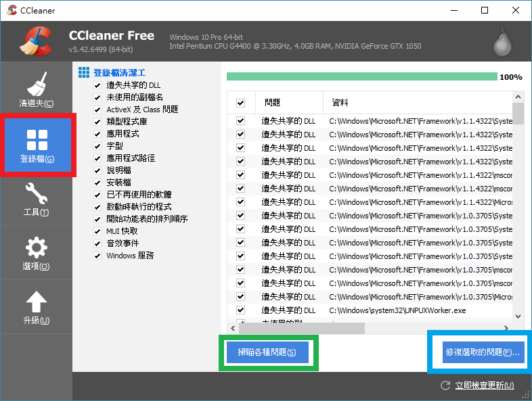The image size is (532, 401).
Task: Toggle the ActiveX 及 Class 問題 checkbox
Action: [97, 110]
